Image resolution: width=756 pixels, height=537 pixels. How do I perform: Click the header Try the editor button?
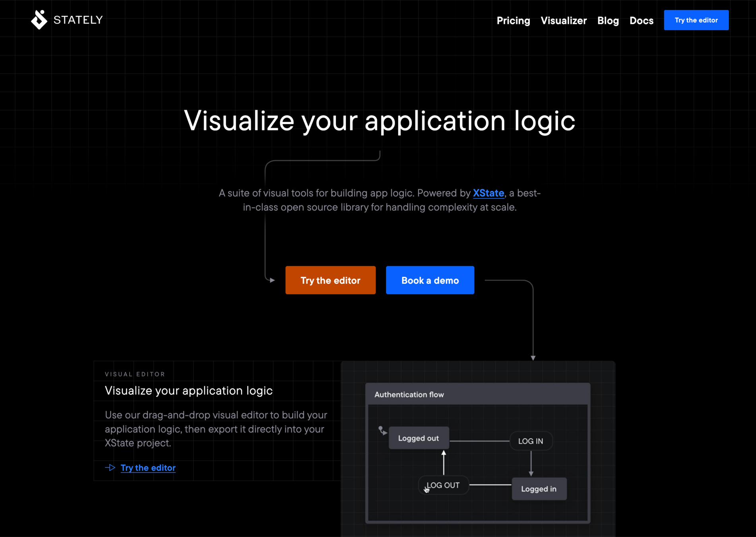696,20
